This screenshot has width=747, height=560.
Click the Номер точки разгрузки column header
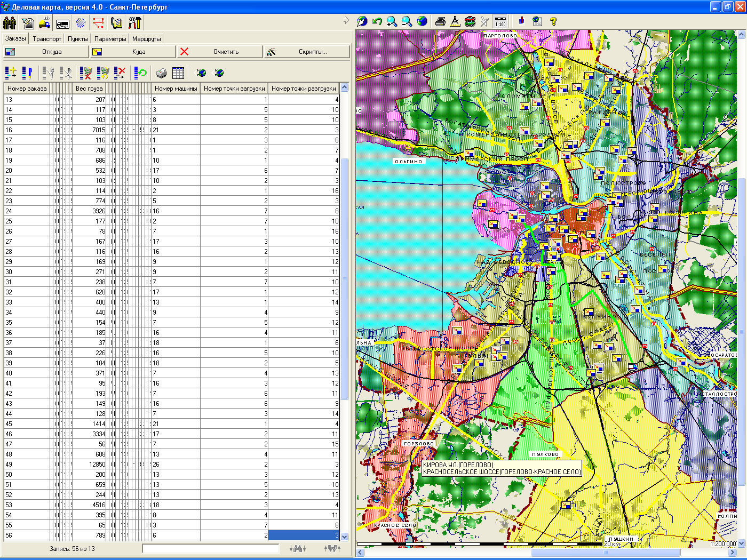304,89
